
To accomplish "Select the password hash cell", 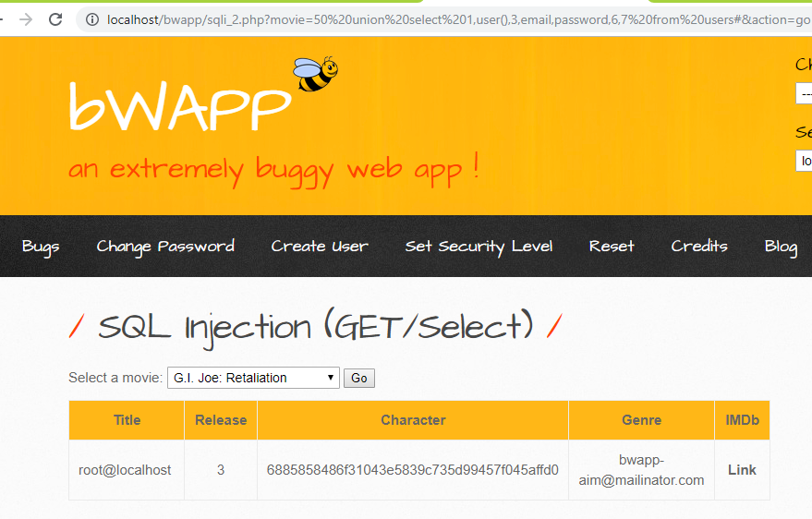I will point(413,470).
